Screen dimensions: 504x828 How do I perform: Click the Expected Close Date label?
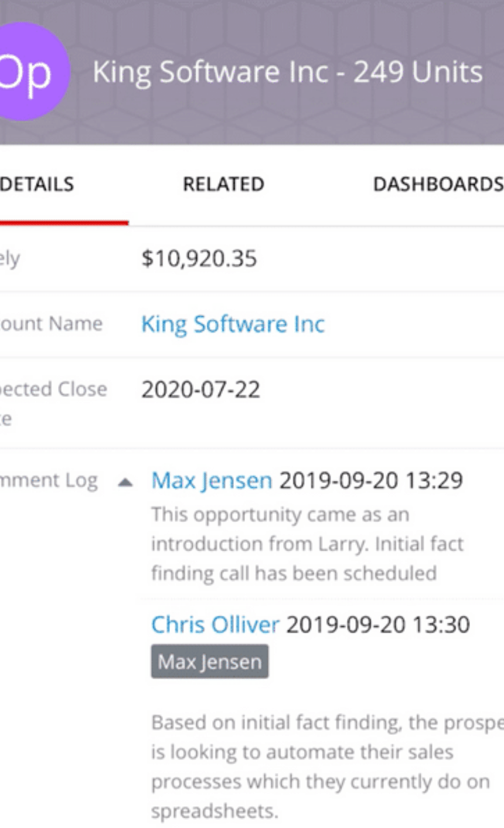(x=53, y=403)
